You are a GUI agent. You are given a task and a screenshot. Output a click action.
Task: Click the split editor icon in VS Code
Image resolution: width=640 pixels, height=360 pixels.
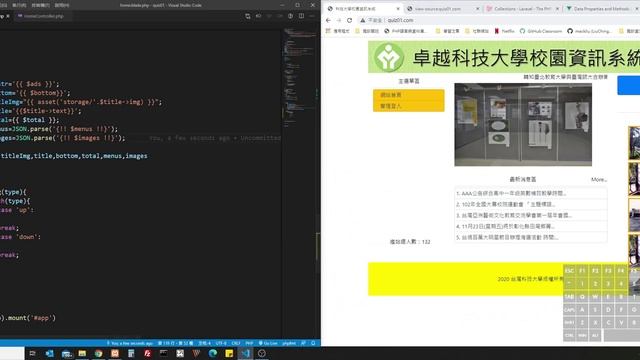pos(301,16)
